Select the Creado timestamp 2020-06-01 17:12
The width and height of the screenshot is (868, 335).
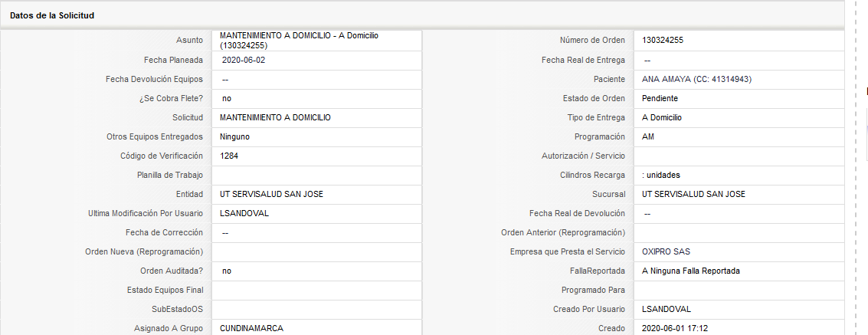click(675, 328)
